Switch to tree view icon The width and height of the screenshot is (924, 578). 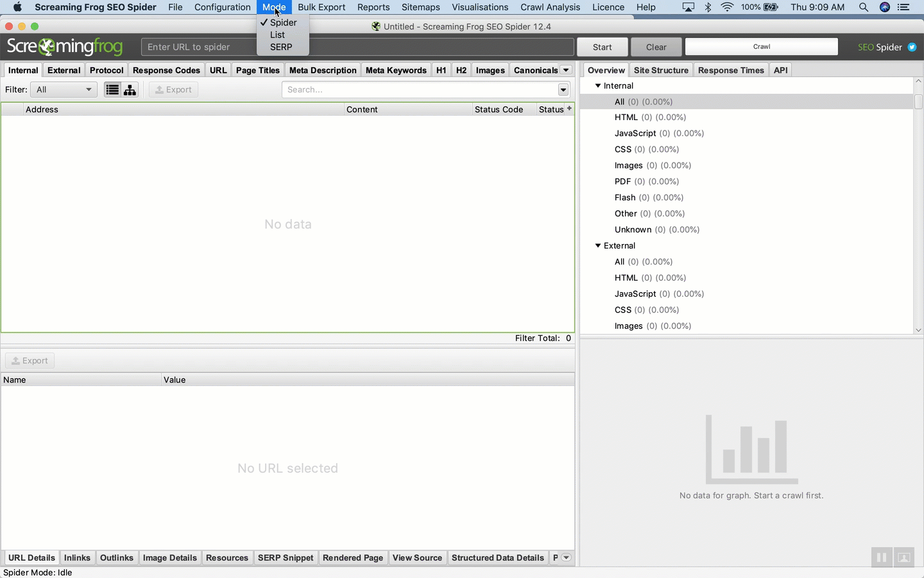[130, 89]
